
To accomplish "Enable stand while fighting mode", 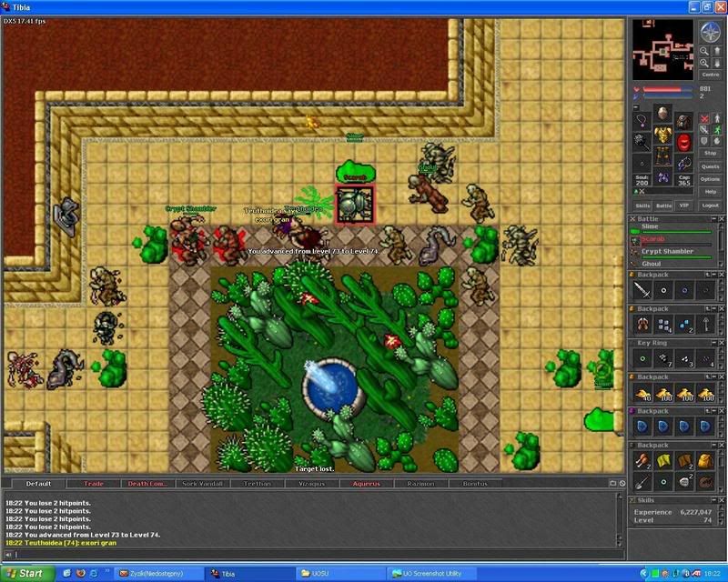I will tap(717, 119).
